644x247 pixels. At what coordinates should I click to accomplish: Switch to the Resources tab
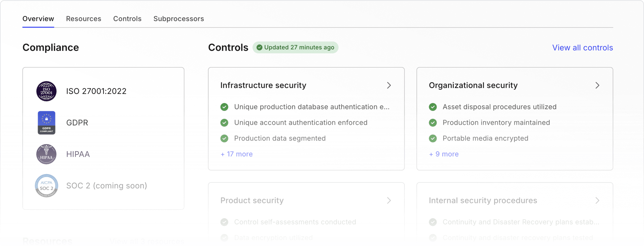[x=83, y=19]
